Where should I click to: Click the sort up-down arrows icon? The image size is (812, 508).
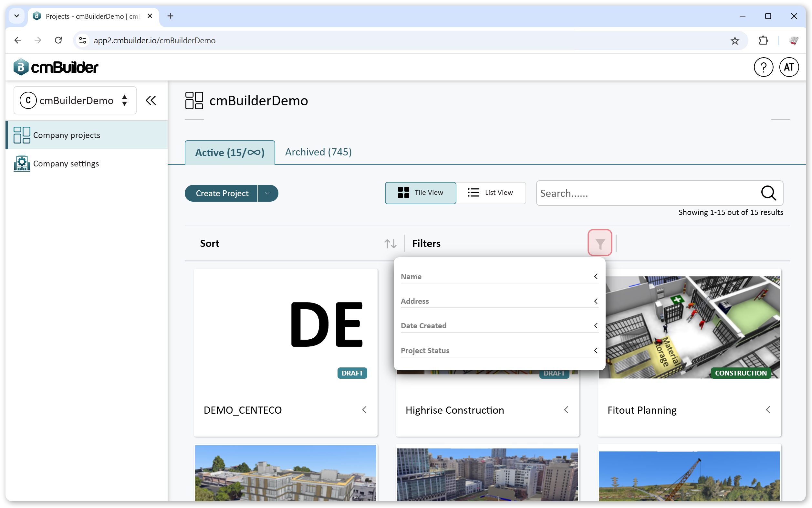(390, 243)
